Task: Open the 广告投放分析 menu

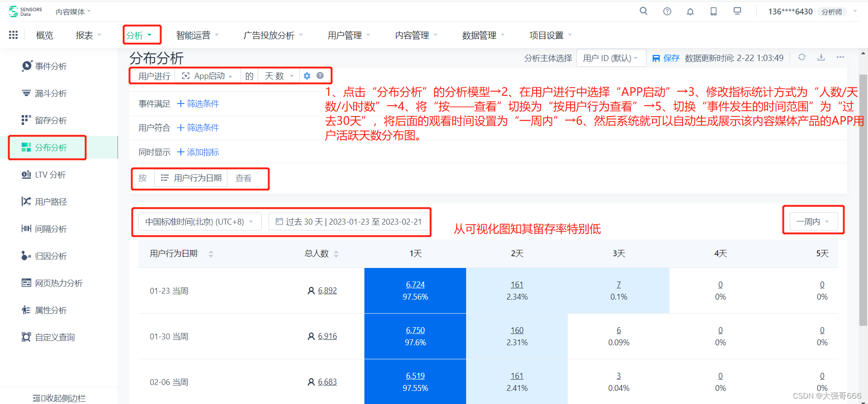Action: [x=273, y=35]
